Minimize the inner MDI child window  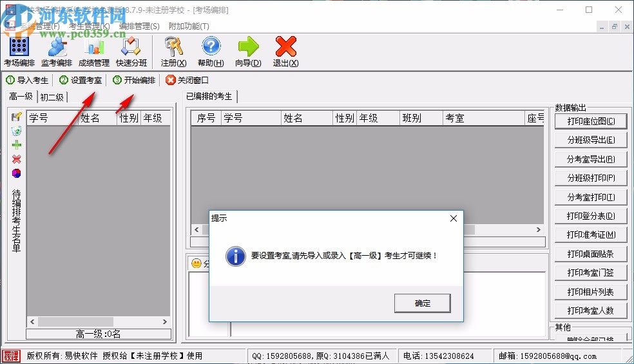pyautogui.click(x=602, y=26)
